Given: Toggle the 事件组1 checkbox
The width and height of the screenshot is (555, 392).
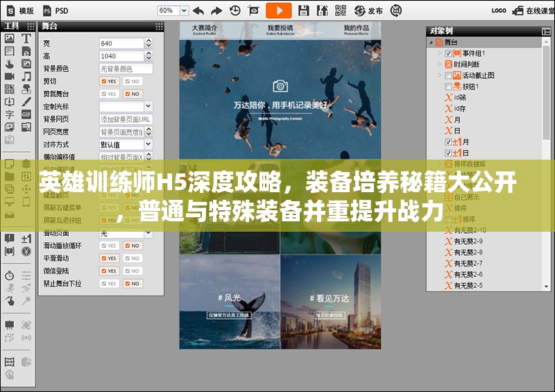Looking at the screenshot, I should tap(448, 53).
